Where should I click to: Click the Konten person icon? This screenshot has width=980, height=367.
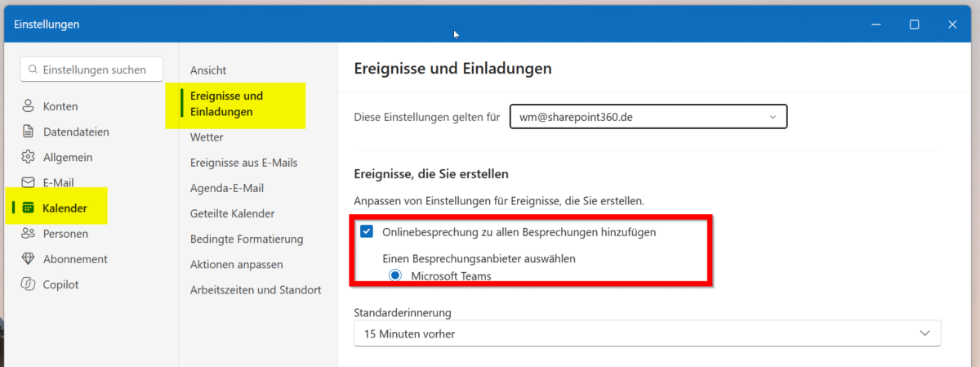coord(29,106)
